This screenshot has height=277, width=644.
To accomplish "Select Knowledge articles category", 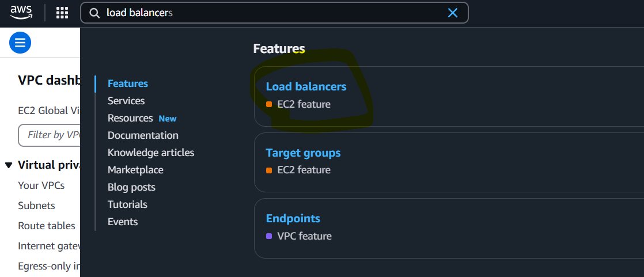I will [x=151, y=153].
